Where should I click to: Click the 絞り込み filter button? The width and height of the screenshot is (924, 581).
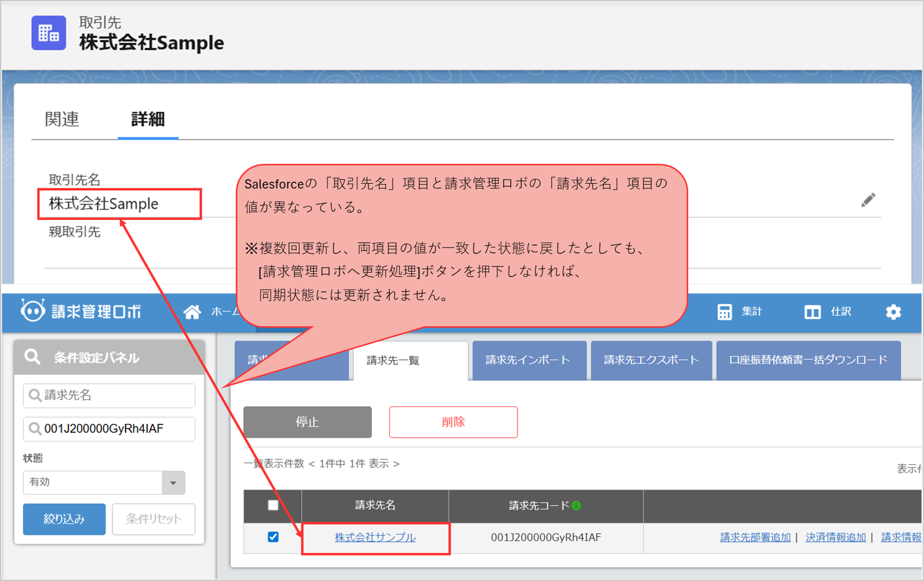click(64, 519)
